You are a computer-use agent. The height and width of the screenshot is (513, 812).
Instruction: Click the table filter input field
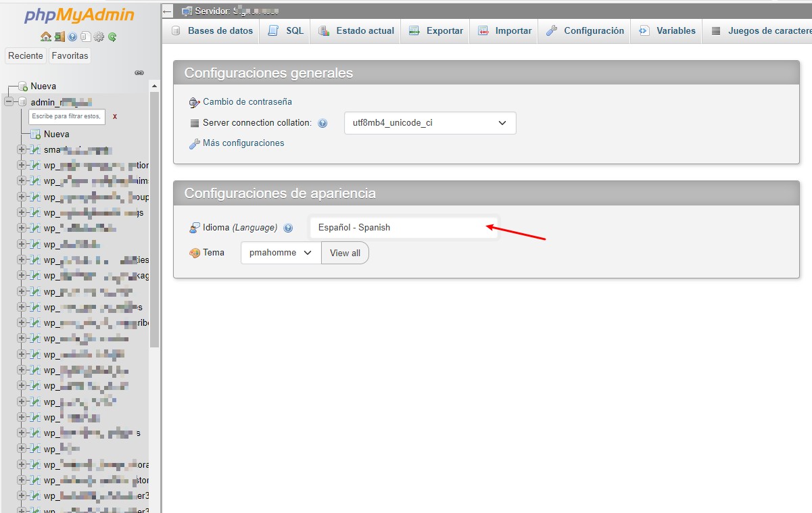(67, 117)
